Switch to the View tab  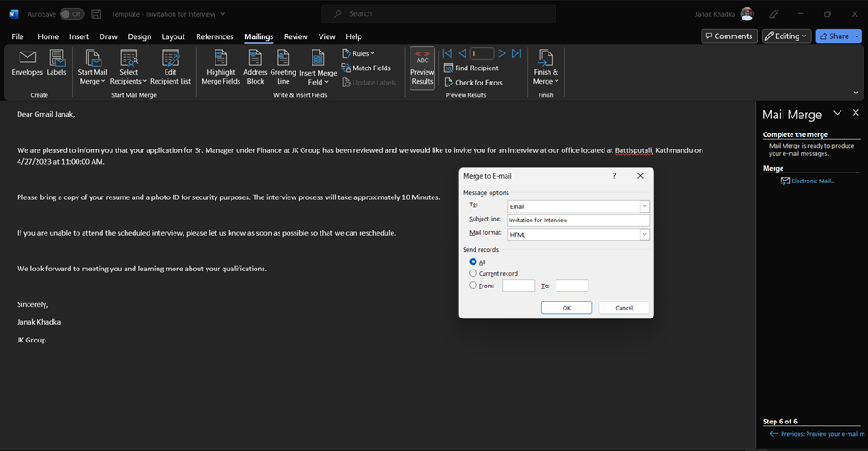tap(327, 36)
